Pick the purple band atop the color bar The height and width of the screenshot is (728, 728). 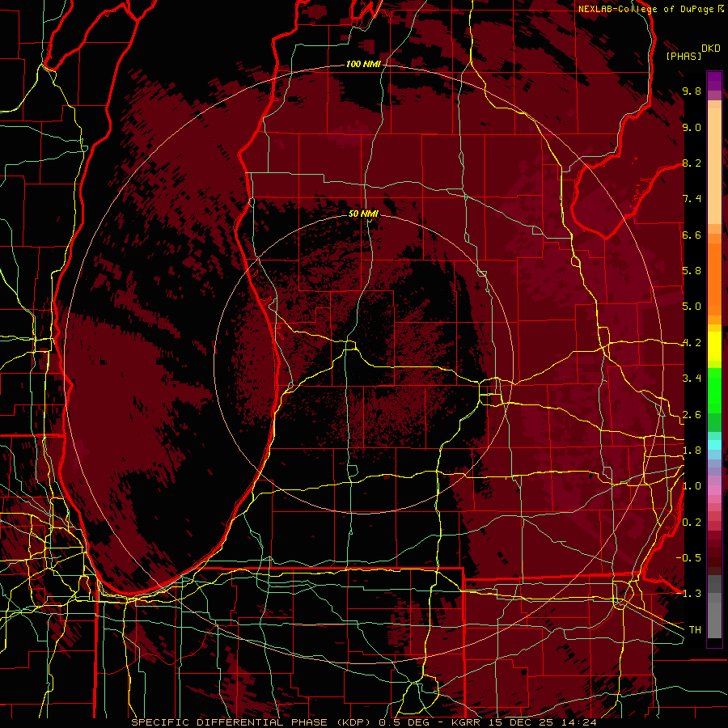tap(714, 81)
